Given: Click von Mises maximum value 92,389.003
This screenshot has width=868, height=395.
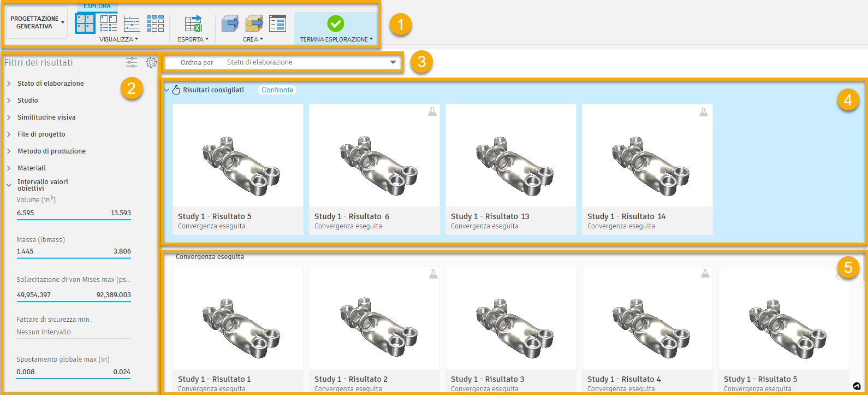Looking at the screenshot, I should point(114,295).
